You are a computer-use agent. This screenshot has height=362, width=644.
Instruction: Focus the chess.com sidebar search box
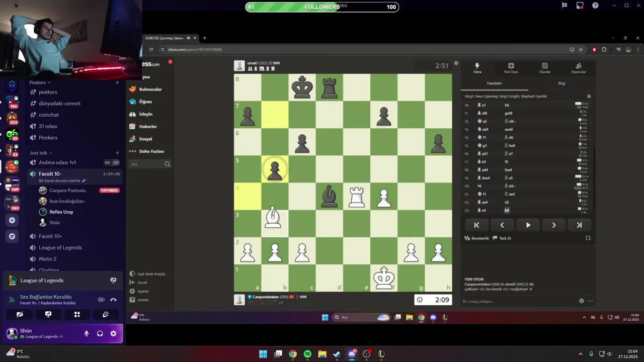150,164
